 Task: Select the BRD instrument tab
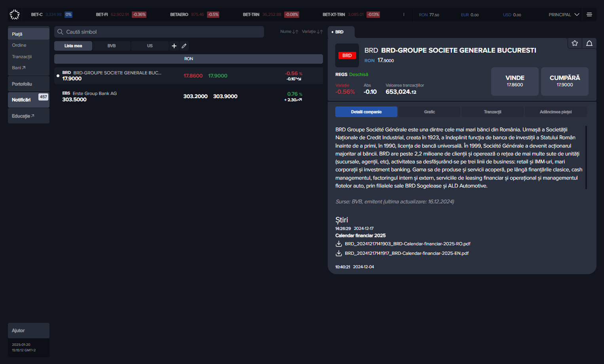[x=340, y=32]
